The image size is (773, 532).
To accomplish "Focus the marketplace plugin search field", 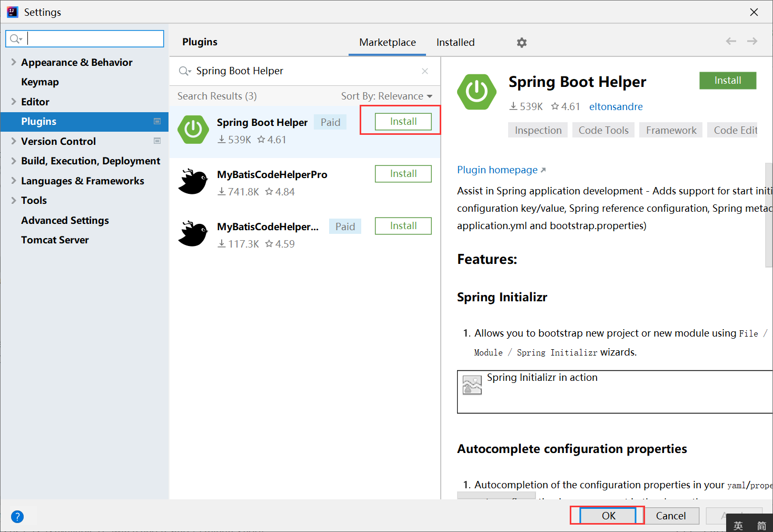I will tap(305, 71).
